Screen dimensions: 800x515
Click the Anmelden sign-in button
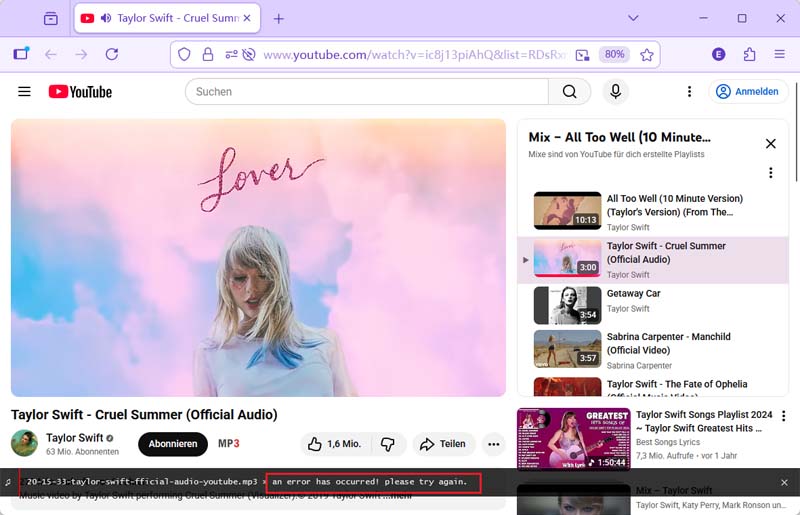[x=748, y=92]
